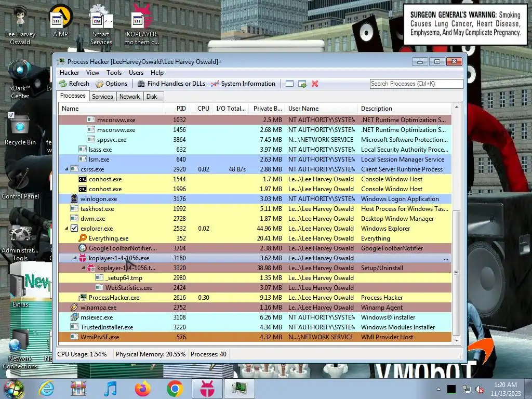This screenshot has height=399, width=532.
Task: Select the TrustedInstaller.exe row
Action: coord(255,327)
